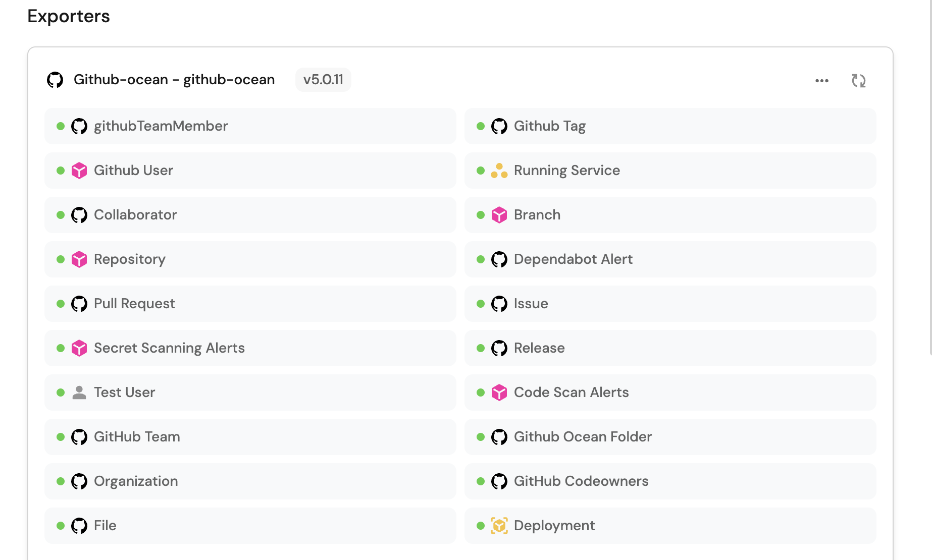Click the Code Scan Alerts item
932x560 pixels.
pos(670,393)
